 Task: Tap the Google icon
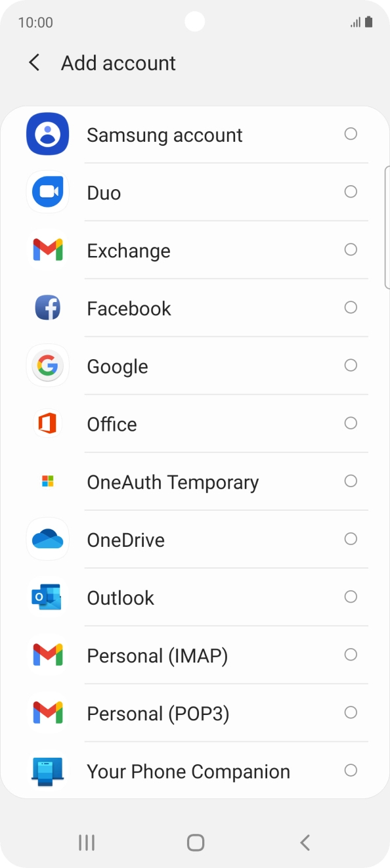pos(47,366)
